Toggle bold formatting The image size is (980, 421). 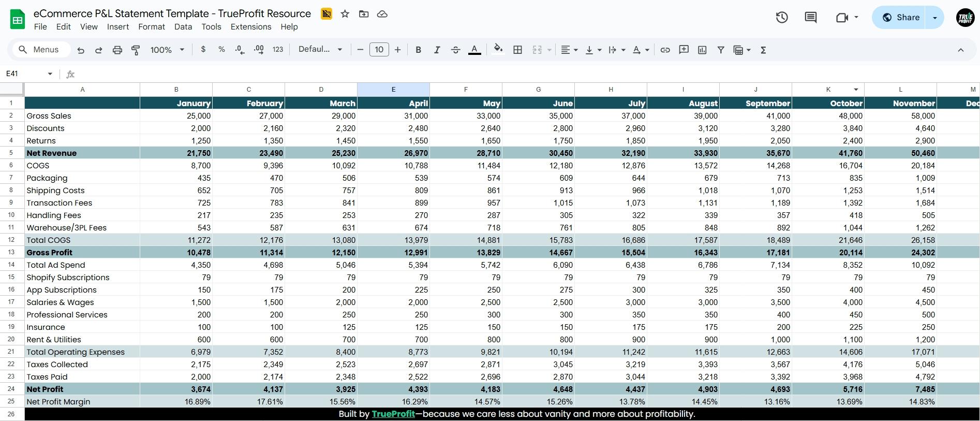click(x=419, y=50)
